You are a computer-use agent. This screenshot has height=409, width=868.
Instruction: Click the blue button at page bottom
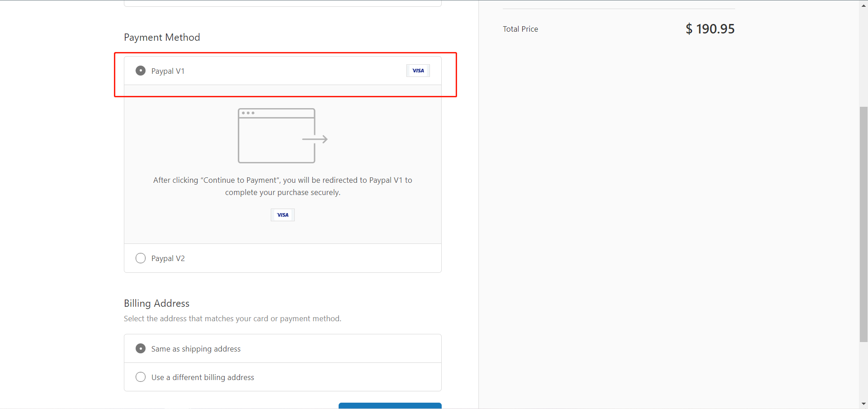click(390, 405)
